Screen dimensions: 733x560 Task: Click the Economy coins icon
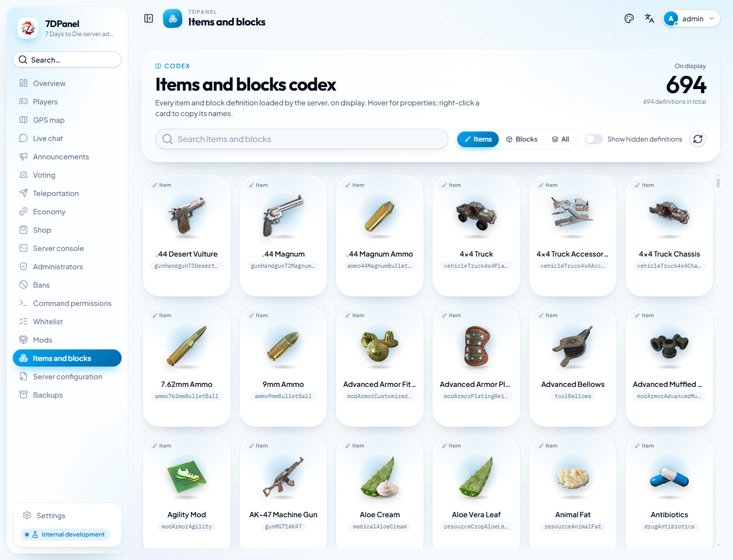coord(23,211)
